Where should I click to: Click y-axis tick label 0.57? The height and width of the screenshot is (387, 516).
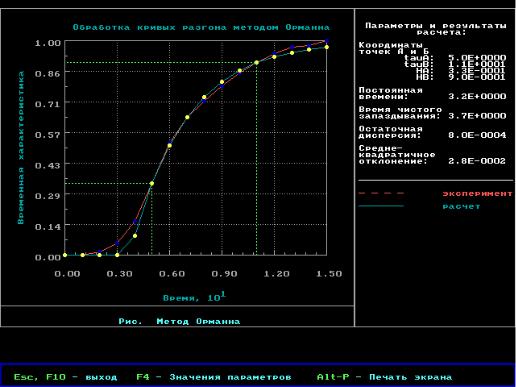point(48,135)
